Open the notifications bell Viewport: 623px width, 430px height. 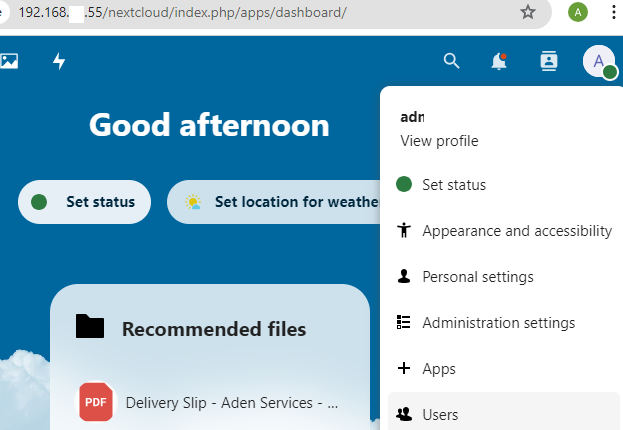[499, 61]
